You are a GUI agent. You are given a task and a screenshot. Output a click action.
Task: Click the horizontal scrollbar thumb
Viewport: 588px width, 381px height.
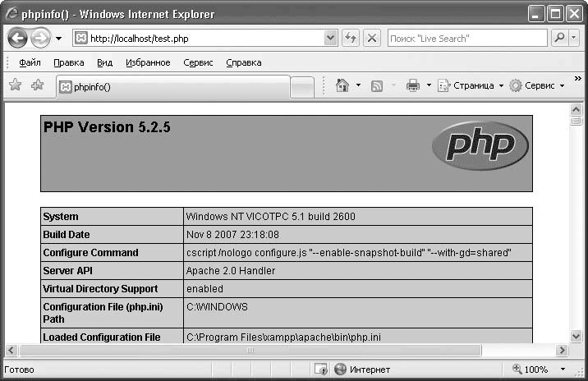[x=250, y=351]
